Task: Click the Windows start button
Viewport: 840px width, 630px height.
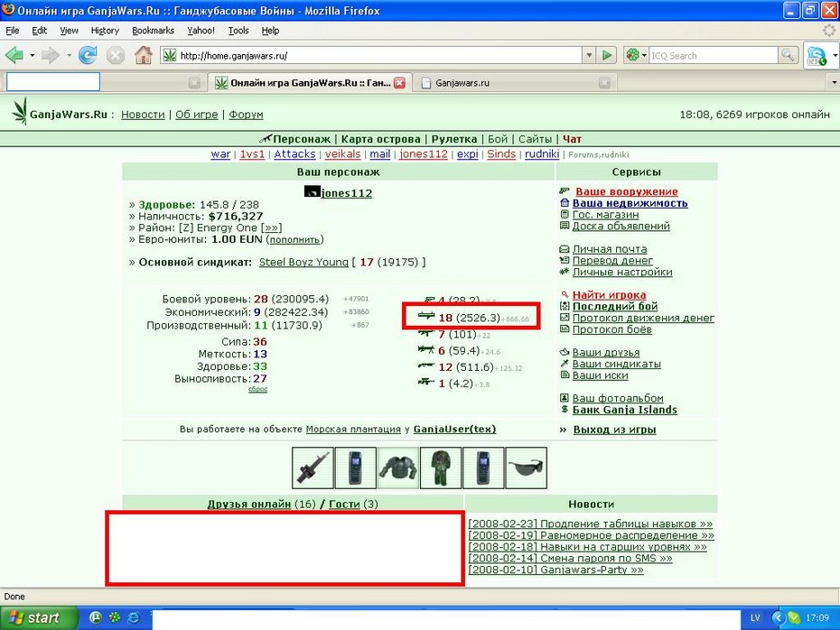Action: tap(36, 617)
